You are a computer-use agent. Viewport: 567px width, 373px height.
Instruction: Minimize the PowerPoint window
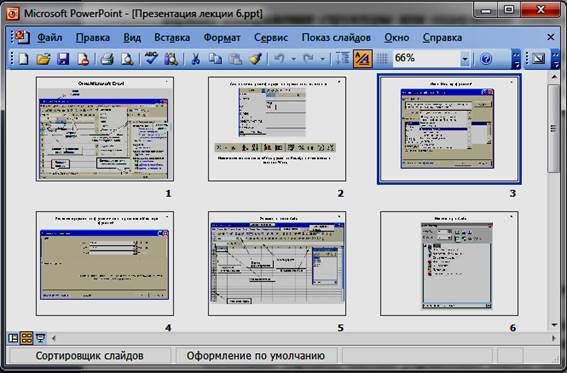pos(486,10)
